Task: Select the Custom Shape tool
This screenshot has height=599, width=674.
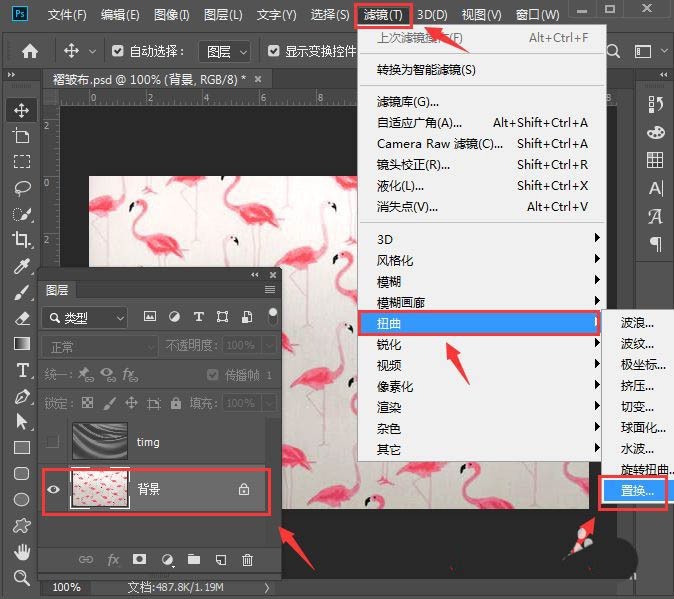Action: pyautogui.click(x=21, y=525)
